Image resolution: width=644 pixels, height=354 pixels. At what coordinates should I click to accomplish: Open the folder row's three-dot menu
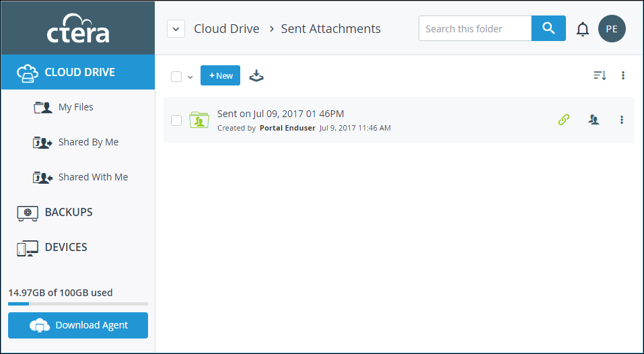pyautogui.click(x=622, y=120)
